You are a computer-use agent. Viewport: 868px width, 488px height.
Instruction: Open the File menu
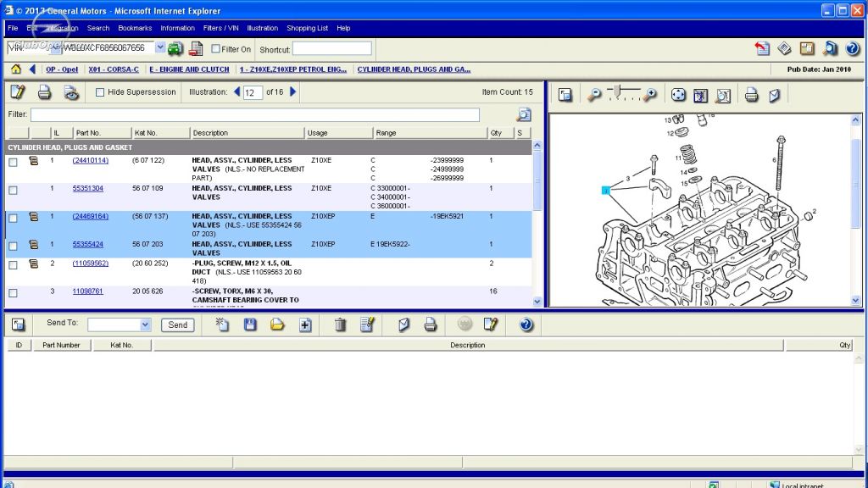click(x=13, y=28)
